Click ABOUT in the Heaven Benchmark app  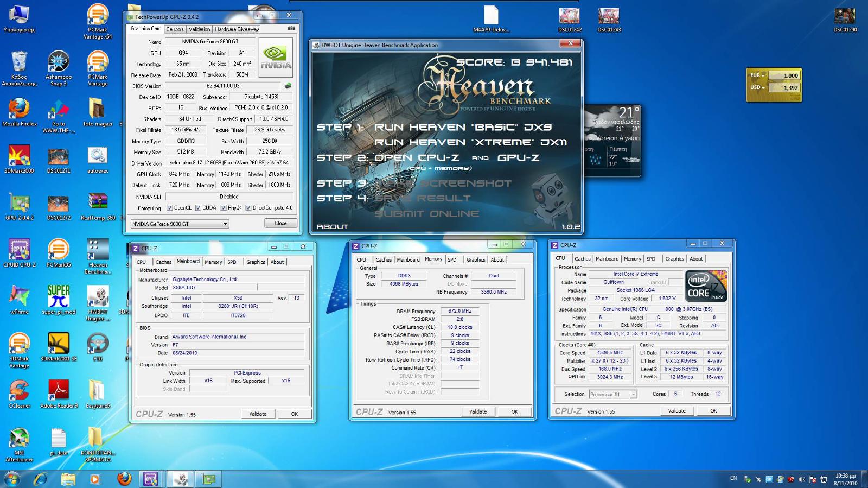(x=333, y=226)
